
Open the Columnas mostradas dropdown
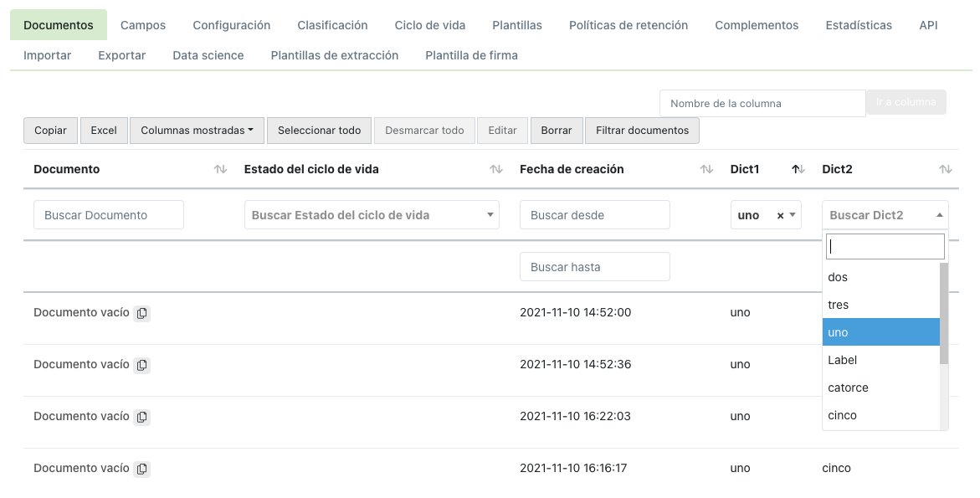(x=196, y=130)
